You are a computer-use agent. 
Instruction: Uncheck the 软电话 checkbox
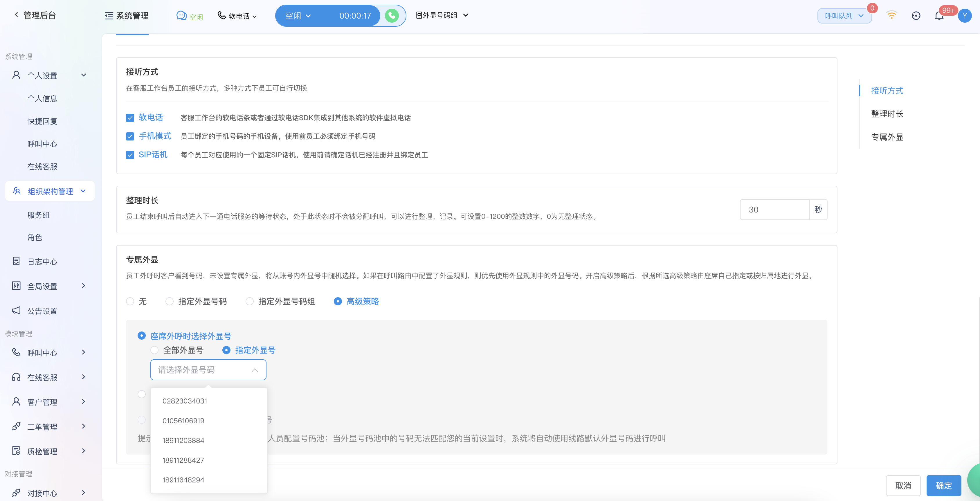click(x=130, y=118)
